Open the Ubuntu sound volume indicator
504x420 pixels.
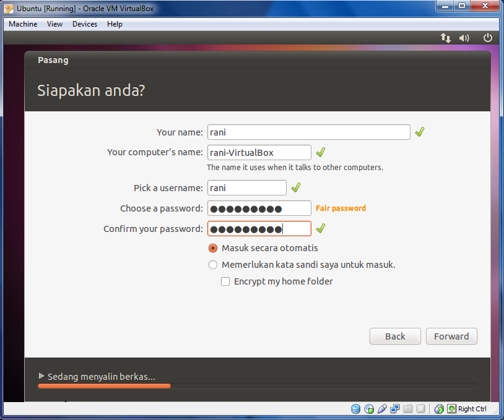pyautogui.click(x=464, y=38)
